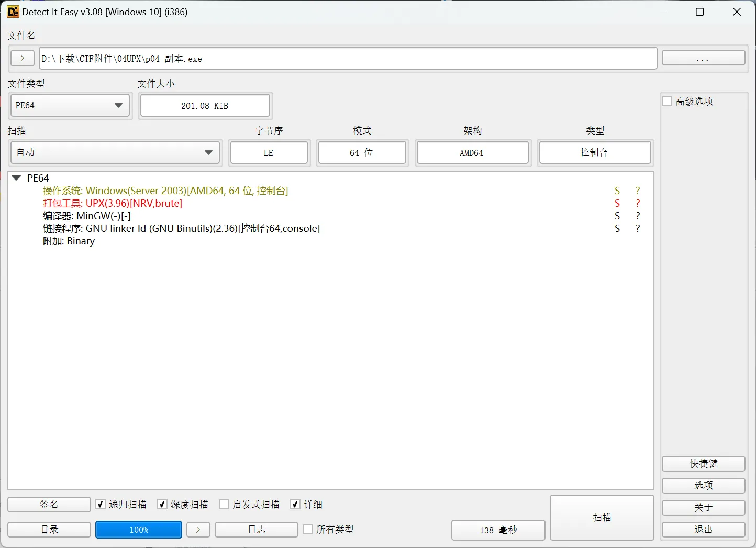Click the 100% progress bar

point(138,529)
